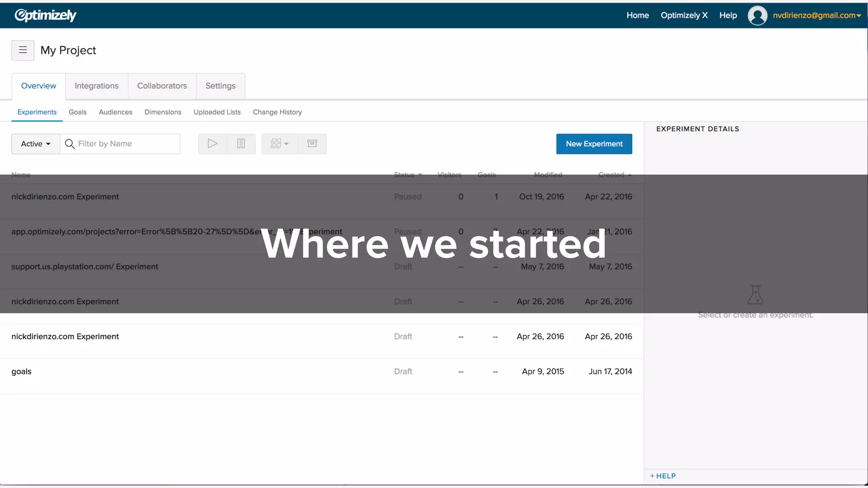
Task: Click the play experiment toolbar icon
Action: click(212, 144)
